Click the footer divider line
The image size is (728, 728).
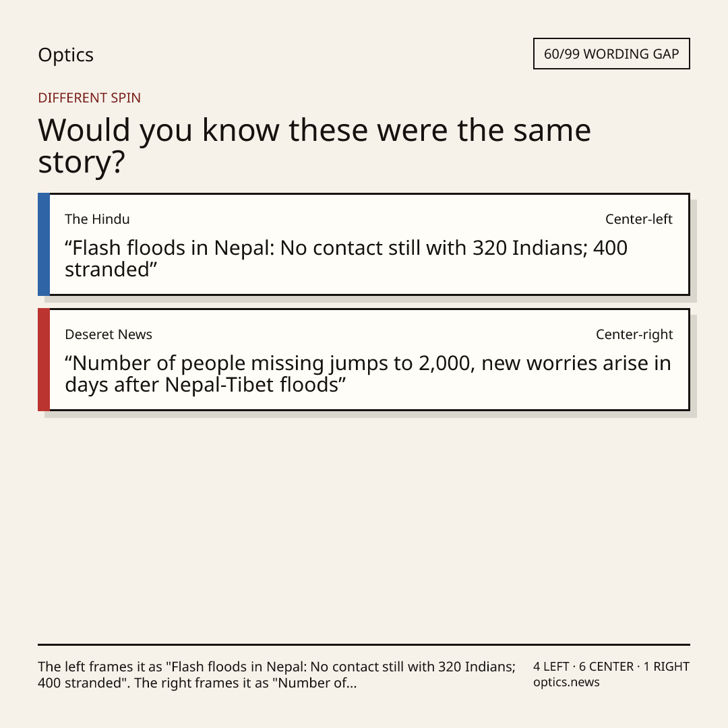364,644
